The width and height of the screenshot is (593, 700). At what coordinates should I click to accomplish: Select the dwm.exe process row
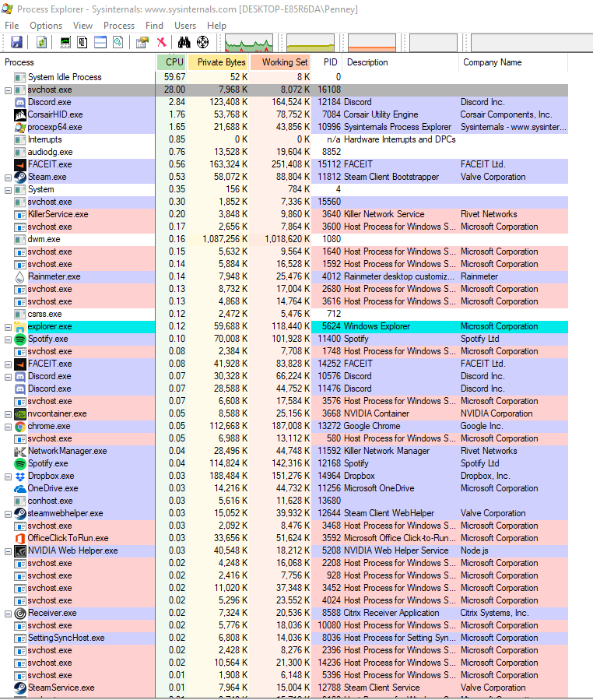click(x=285, y=239)
